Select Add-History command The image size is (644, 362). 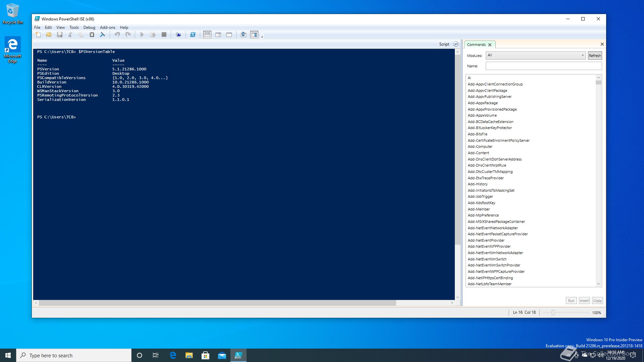pyautogui.click(x=478, y=184)
